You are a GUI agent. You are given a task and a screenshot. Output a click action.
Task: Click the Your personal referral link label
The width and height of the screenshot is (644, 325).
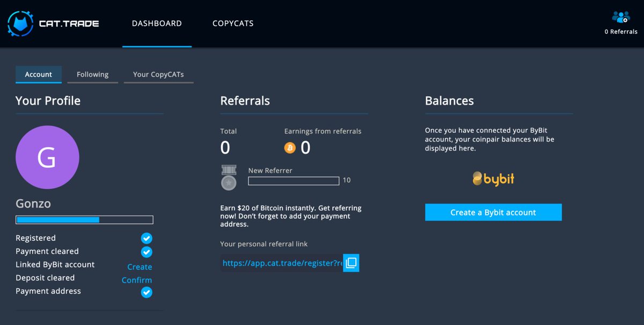[x=264, y=244]
